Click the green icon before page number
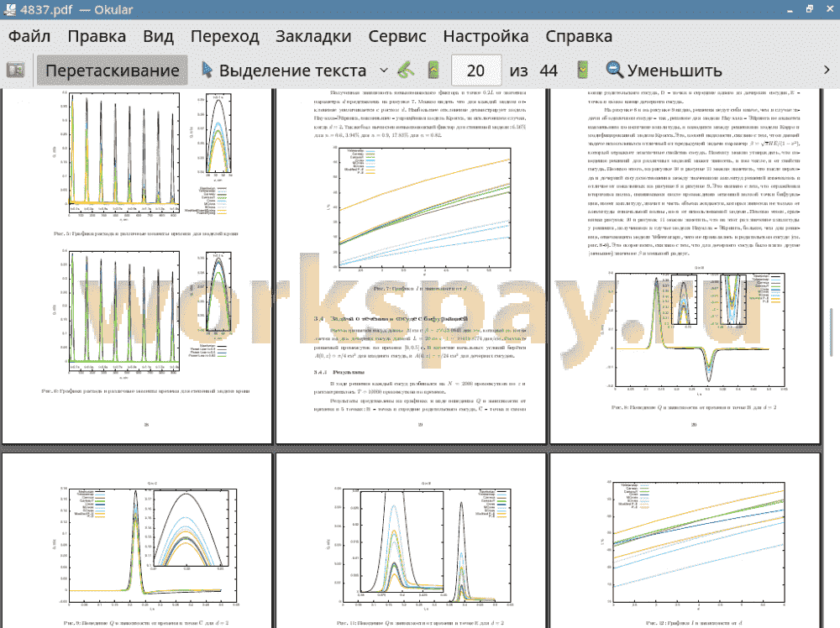Viewport: 840px width, 628px height. pyautogui.click(x=434, y=70)
